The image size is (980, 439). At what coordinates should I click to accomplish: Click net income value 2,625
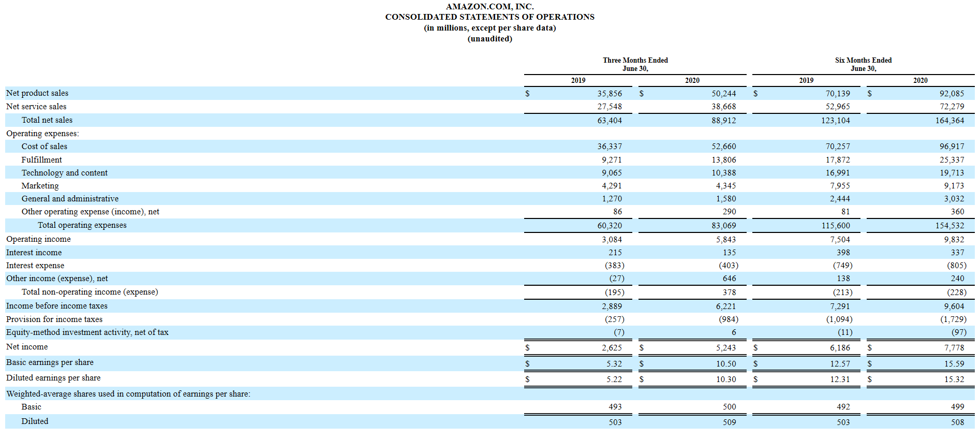click(x=612, y=348)
